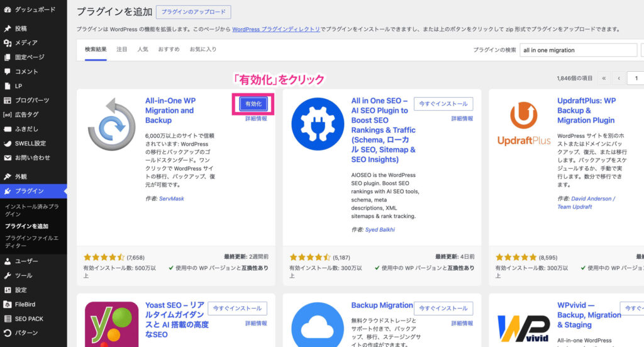
Task: Click the 1,846個の項目 item count text
Action: (575, 78)
